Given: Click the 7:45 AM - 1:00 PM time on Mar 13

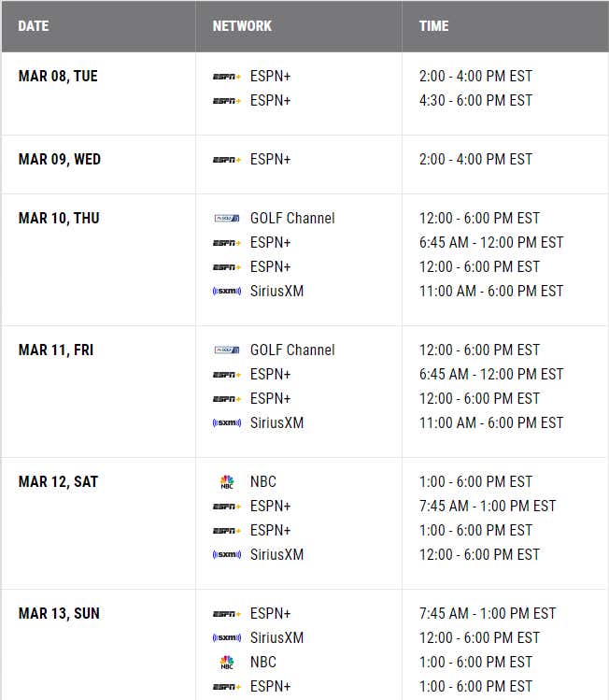Looking at the screenshot, I should [x=488, y=613].
